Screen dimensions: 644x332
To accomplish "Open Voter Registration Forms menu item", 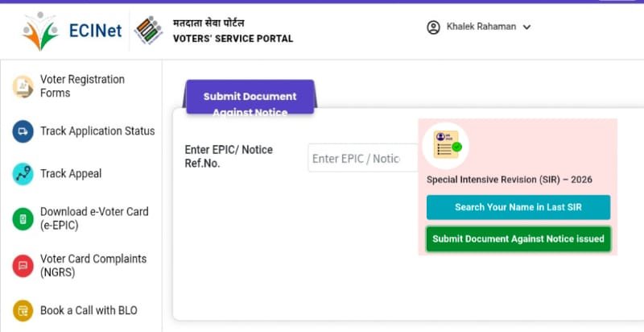I will 82,86.
